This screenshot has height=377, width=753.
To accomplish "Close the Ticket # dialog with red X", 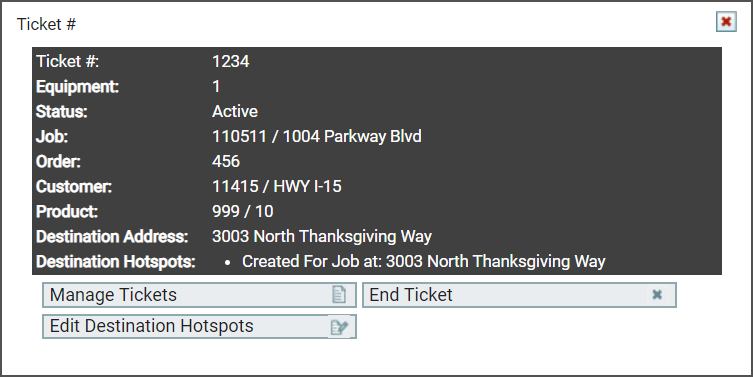I will (x=726, y=22).
